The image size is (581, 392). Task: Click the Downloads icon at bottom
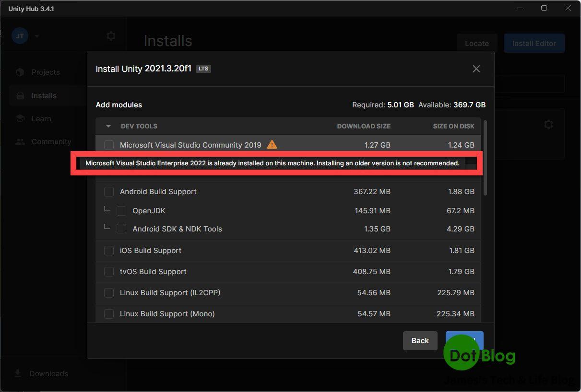[x=18, y=373]
